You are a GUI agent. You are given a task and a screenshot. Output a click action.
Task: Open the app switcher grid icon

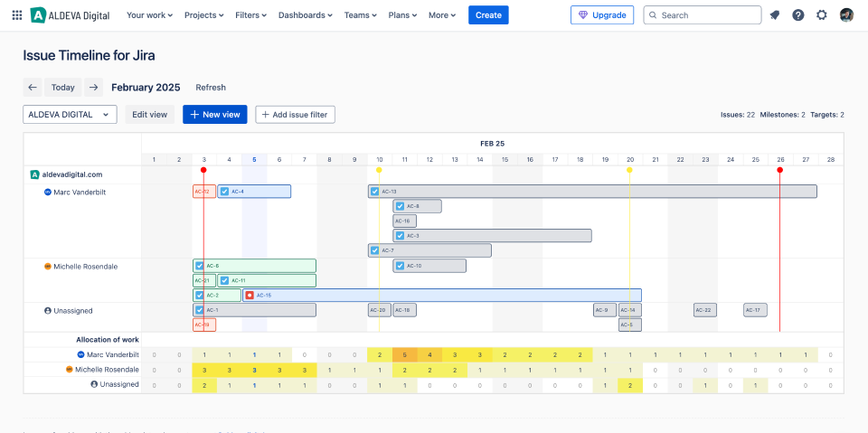point(17,15)
